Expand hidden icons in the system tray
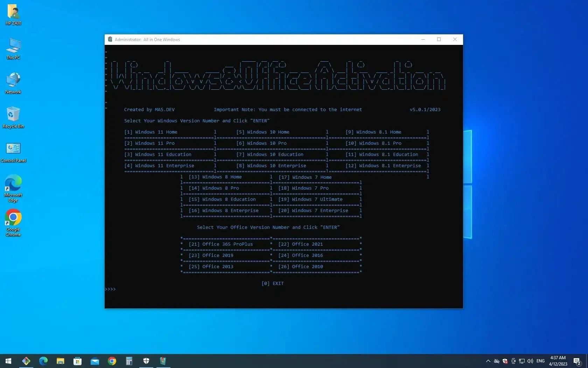Image resolution: width=588 pixels, height=368 pixels. 488,361
